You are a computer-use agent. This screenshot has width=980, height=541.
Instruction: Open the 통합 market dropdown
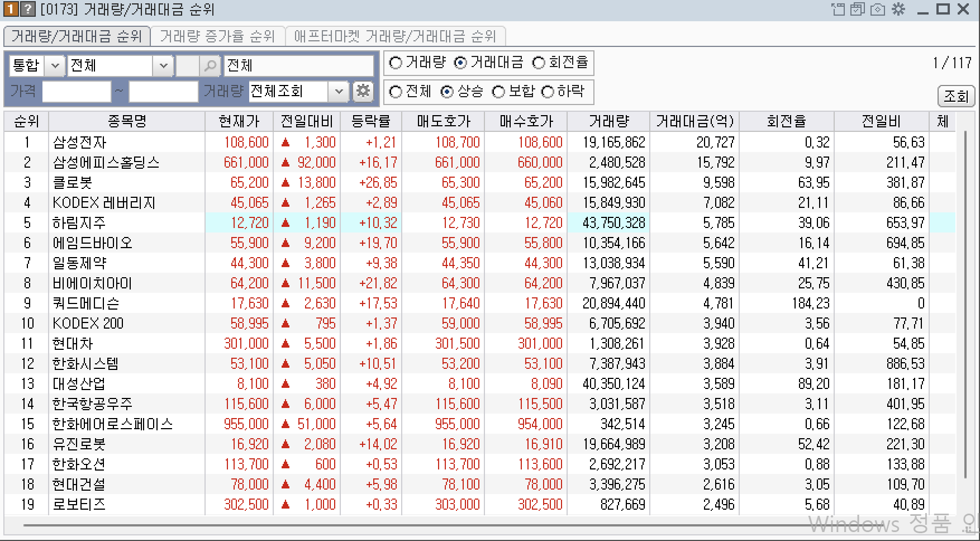tap(55, 66)
